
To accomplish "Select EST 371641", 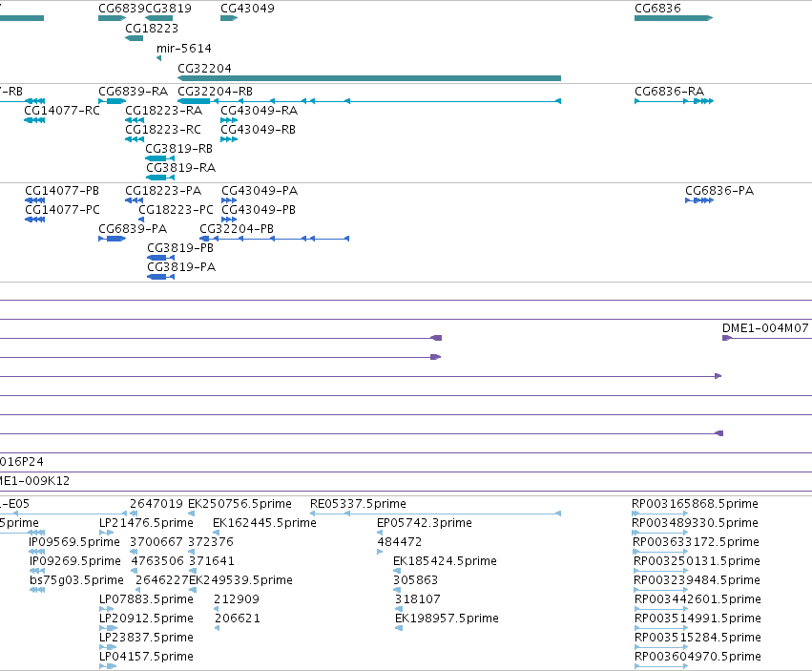I will pos(212,561).
